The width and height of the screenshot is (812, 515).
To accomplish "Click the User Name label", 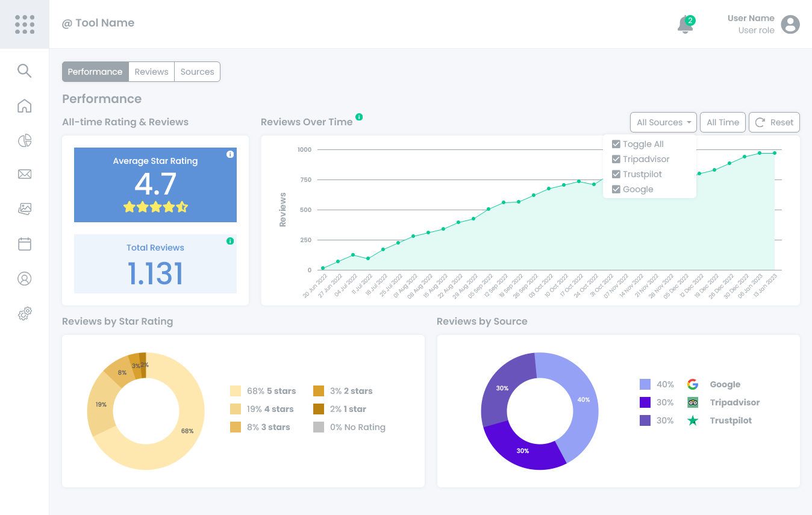I will (x=751, y=18).
